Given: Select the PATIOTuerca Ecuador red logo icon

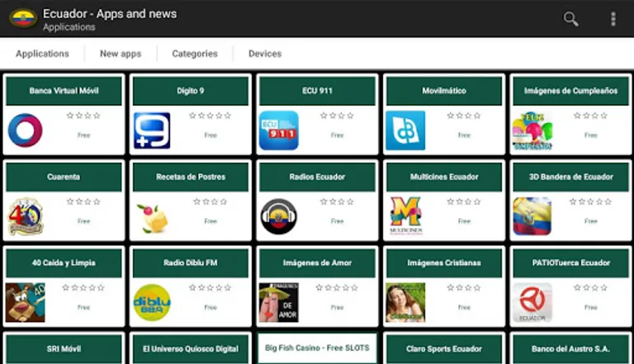Looking at the screenshot, I should (x=532, y=303).
